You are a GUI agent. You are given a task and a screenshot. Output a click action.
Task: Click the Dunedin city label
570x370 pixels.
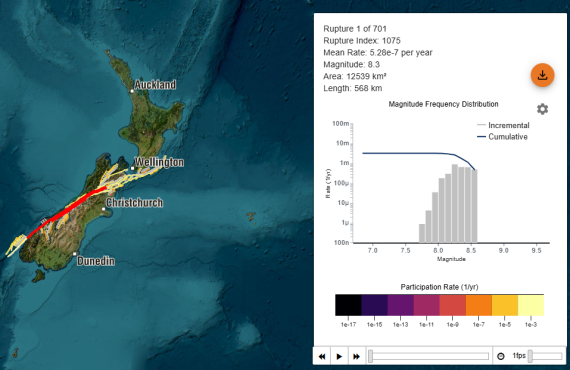96,261
